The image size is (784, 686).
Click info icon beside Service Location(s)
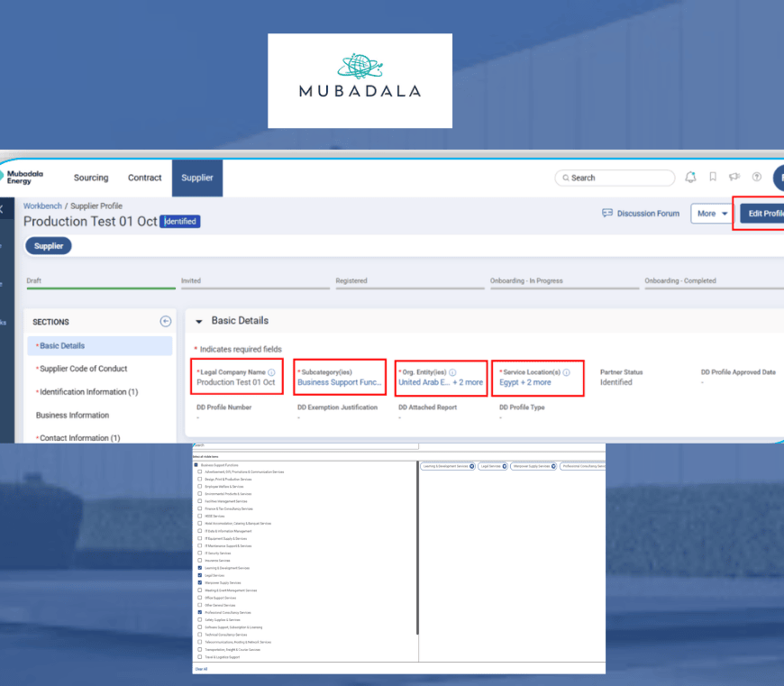coord(567,372)
